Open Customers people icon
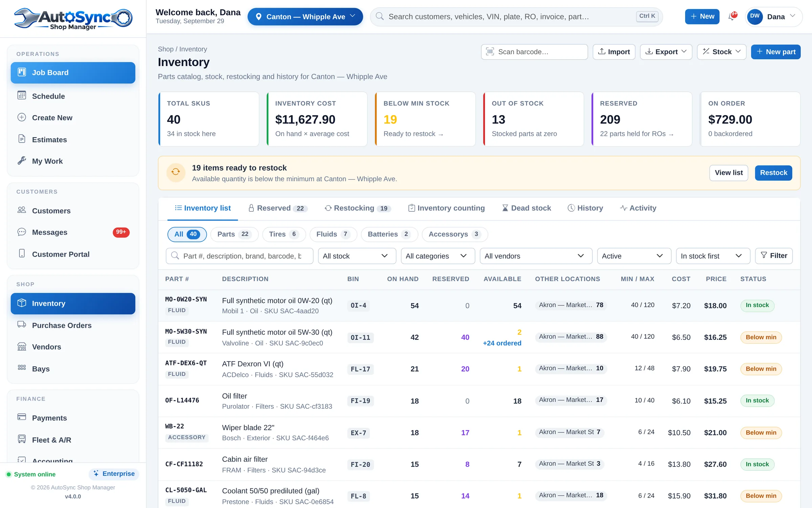812x508 pixels. coord(22,210)
